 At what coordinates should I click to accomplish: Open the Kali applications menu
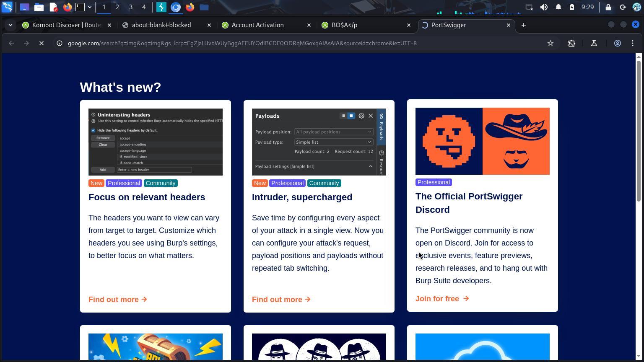point(7,7)
